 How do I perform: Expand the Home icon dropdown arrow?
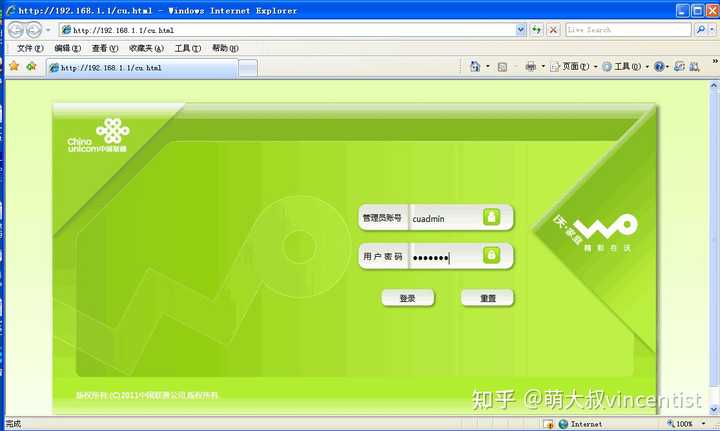pos(488,67)
